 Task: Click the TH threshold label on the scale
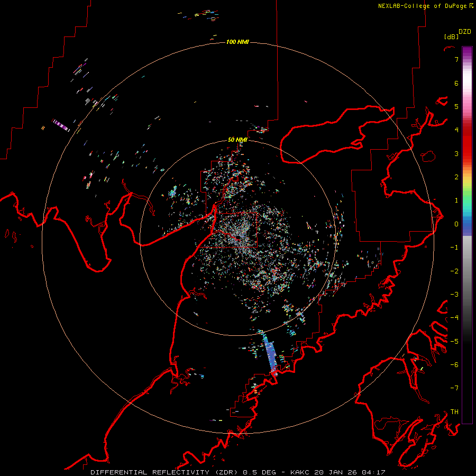454,412
